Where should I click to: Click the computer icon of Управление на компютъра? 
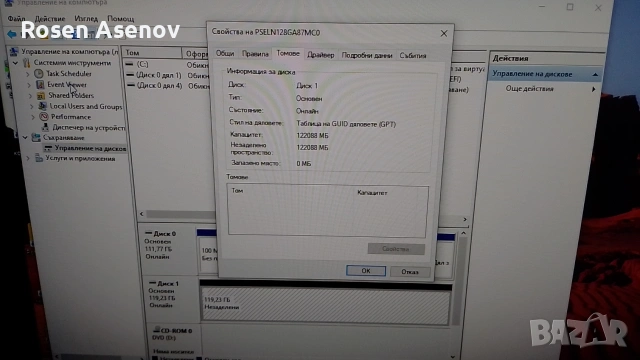coord(14,51)
